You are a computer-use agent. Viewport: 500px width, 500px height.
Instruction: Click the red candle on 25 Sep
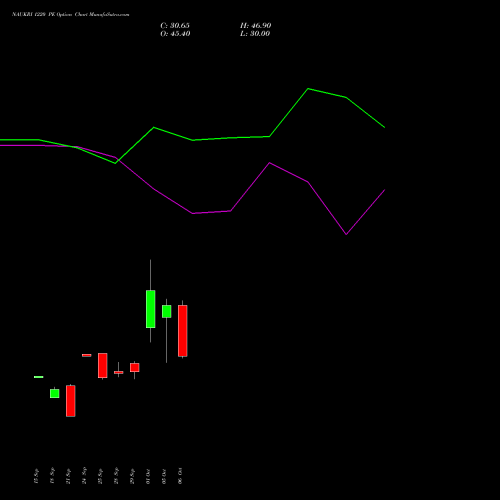(103, 365)
